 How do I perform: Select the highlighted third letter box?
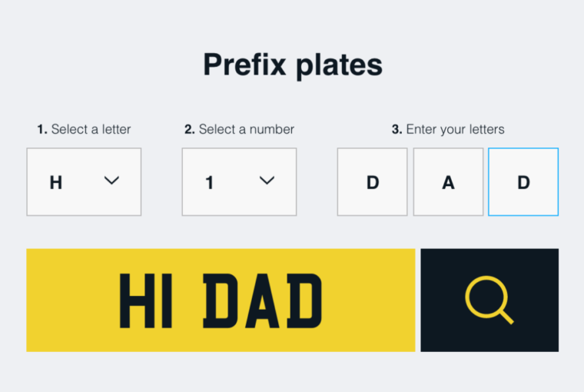pos(523,182)
